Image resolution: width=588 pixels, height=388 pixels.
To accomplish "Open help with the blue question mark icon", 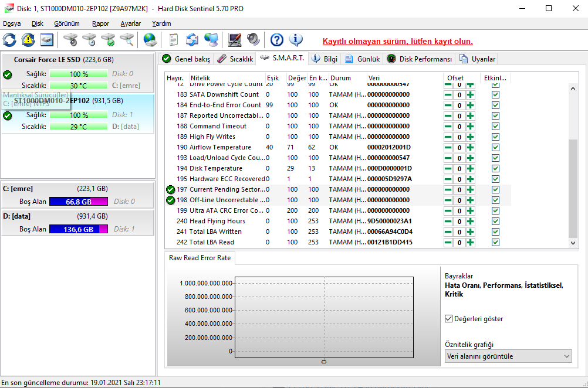I will (x=277, y=40).
